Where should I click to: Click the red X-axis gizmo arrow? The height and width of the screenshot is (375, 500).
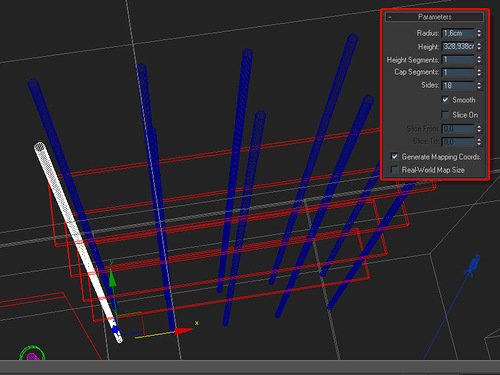pyautogui.click(x=183, y=331)
